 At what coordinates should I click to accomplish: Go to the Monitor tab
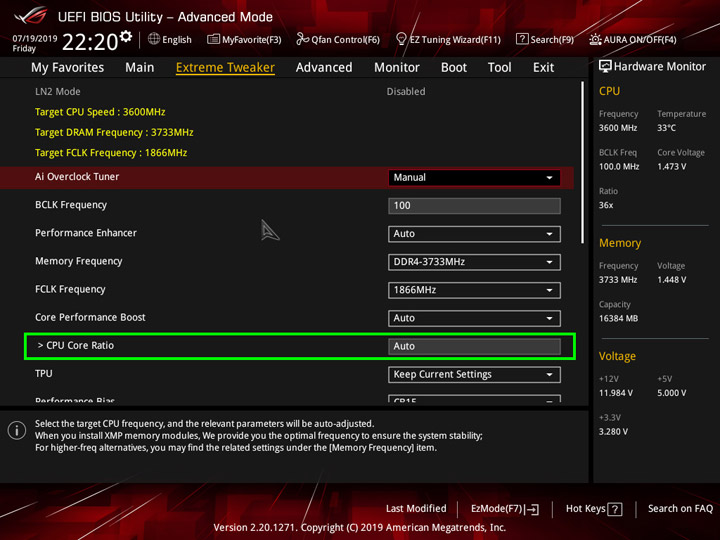[x=397, y=68]
